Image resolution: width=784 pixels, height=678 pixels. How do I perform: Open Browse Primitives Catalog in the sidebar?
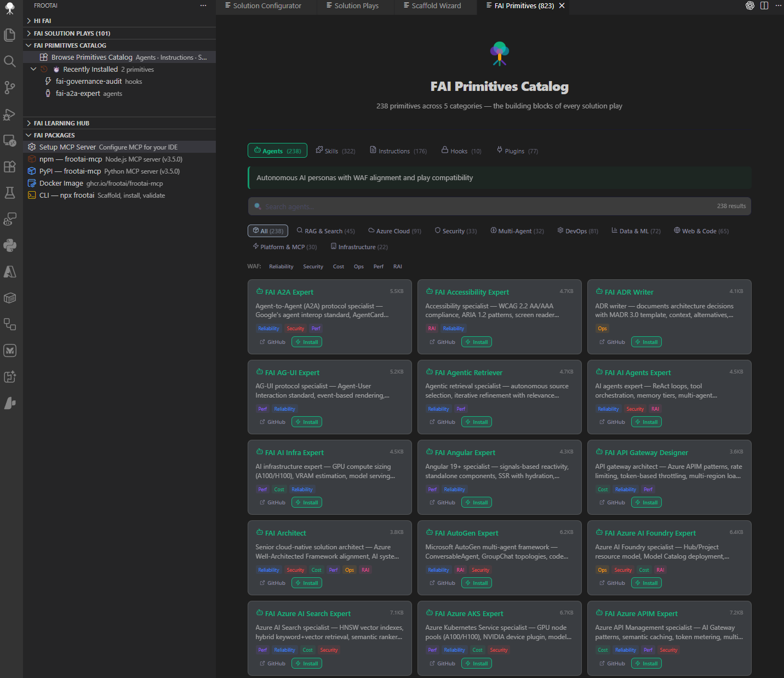click(x=119, y=58)
